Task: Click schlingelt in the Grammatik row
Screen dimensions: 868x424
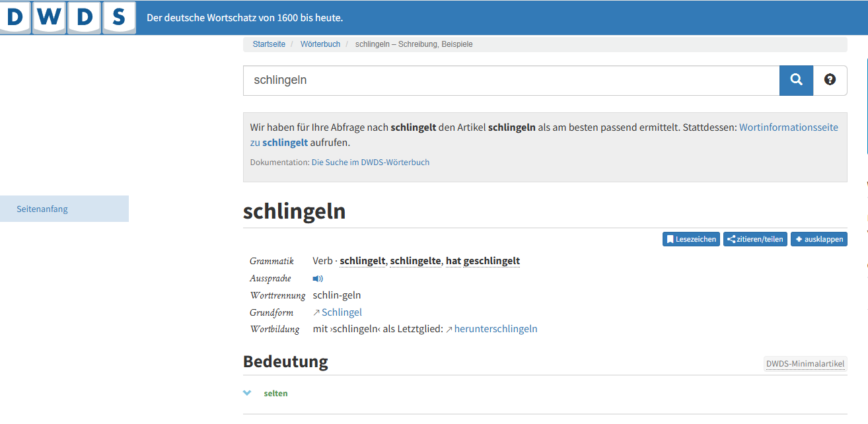Action: point(362,261)
